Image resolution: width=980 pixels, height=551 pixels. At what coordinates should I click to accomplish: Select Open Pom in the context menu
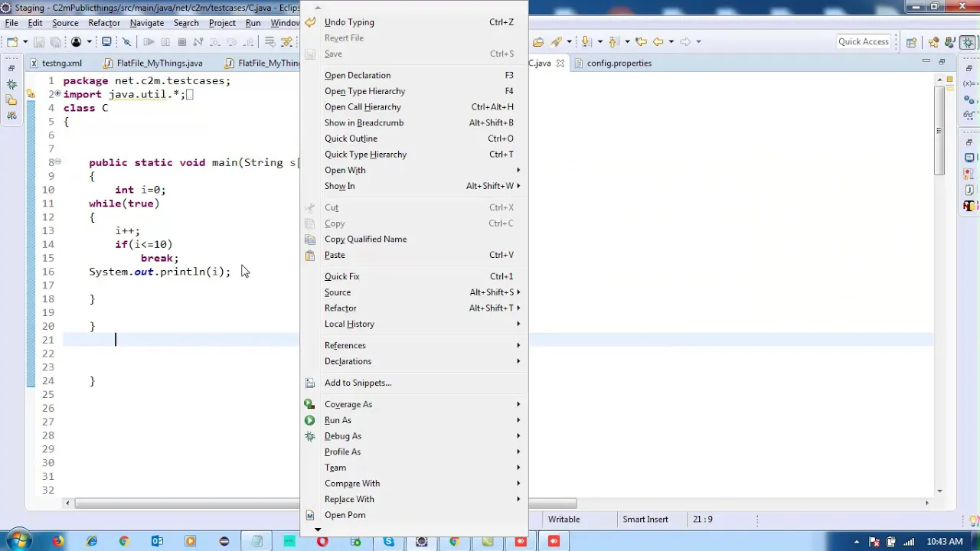pyautogui.click(x=414, y=515)
